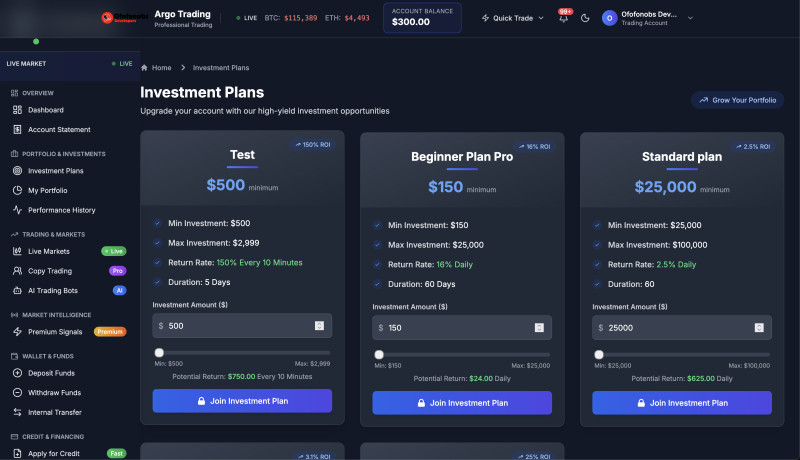Click the Grow Your Portfolio button
Image resolution: width=800 pixels, height=460 pixels.
tap(737, 100)
